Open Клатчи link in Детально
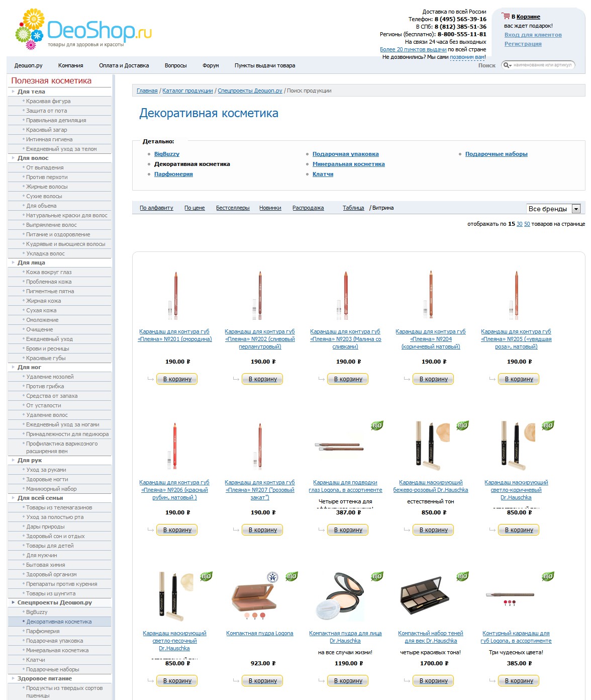The image size is (591, 700). [323, 174]
